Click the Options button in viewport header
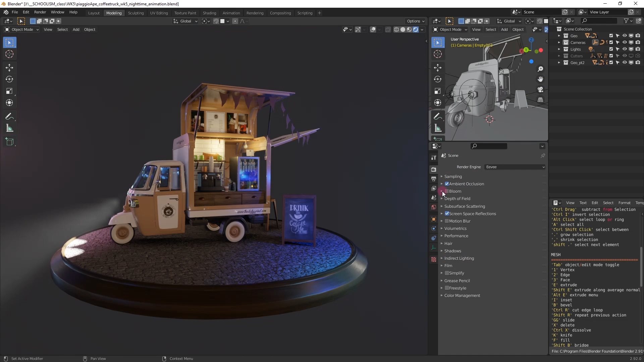The width and height of the screenshot is (644, 362). (415, 21)
